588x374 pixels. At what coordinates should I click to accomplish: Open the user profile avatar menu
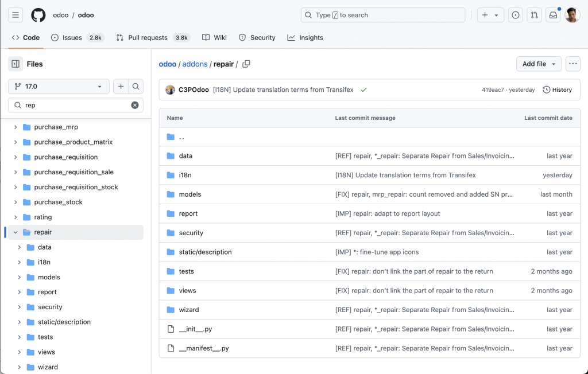[572, 15]
